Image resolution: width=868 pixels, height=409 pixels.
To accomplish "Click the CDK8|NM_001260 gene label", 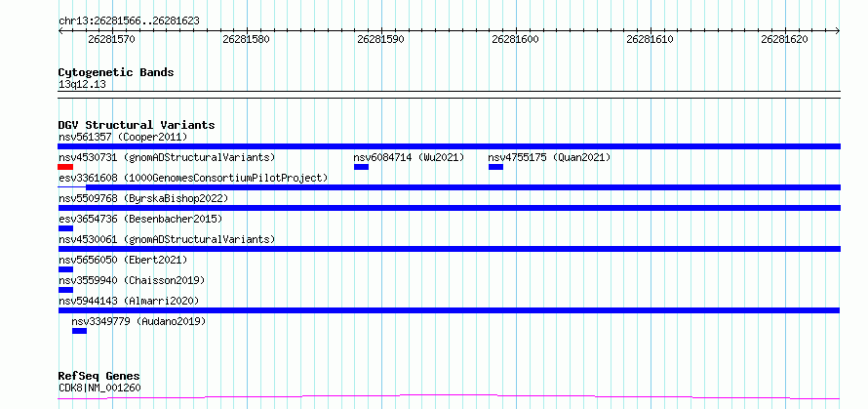I will pyautogui.click(x=99, y=388).
